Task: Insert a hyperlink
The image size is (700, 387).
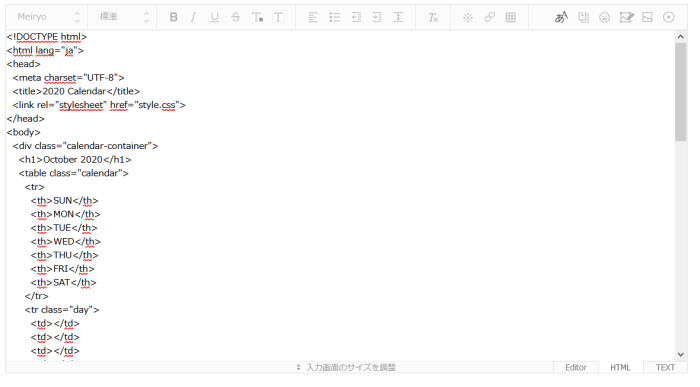Action: 489,17
